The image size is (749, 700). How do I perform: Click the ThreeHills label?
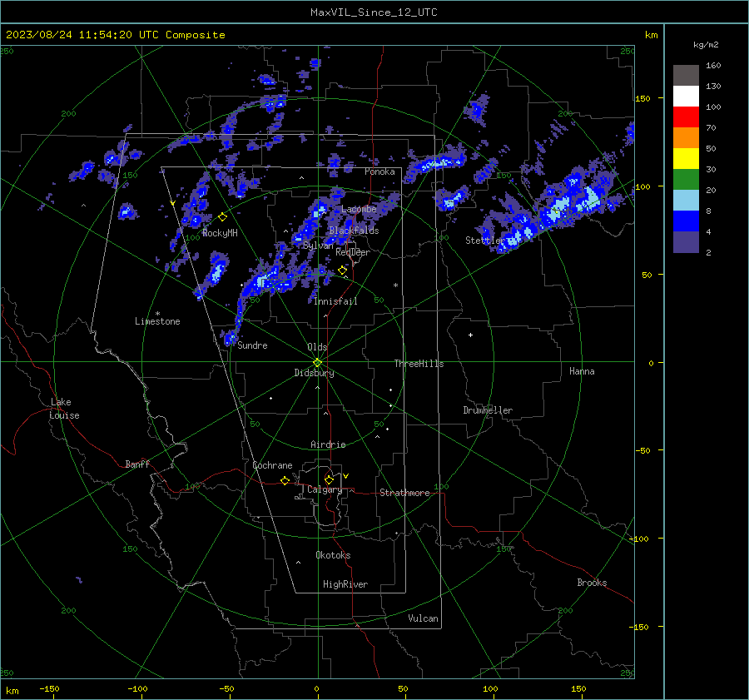419,364
